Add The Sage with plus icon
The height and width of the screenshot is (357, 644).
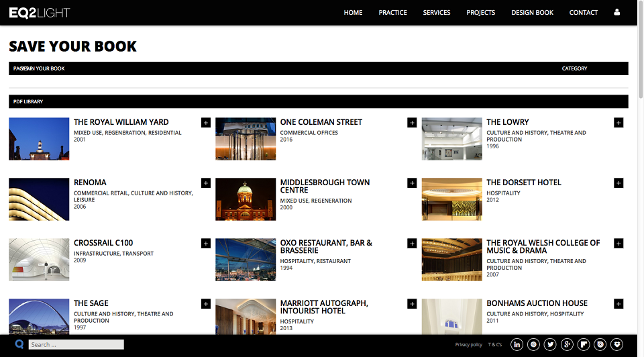coord(206,303)
